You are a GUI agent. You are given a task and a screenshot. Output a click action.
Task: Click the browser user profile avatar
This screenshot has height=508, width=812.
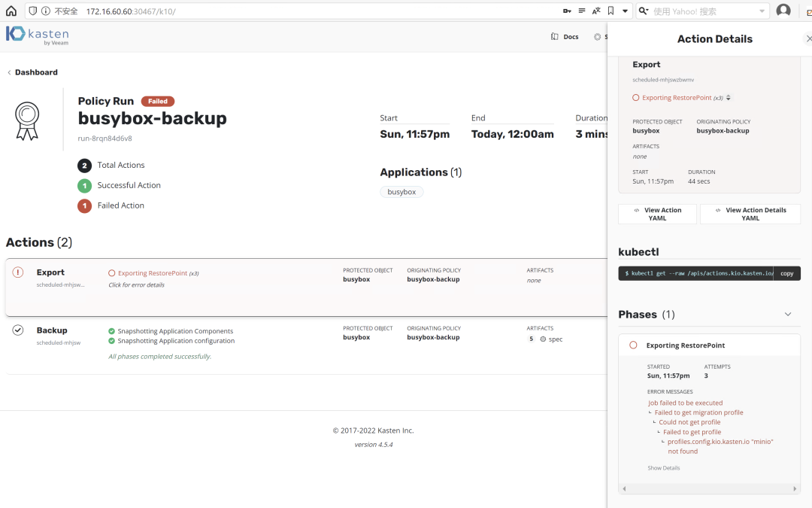coord(783,11)
